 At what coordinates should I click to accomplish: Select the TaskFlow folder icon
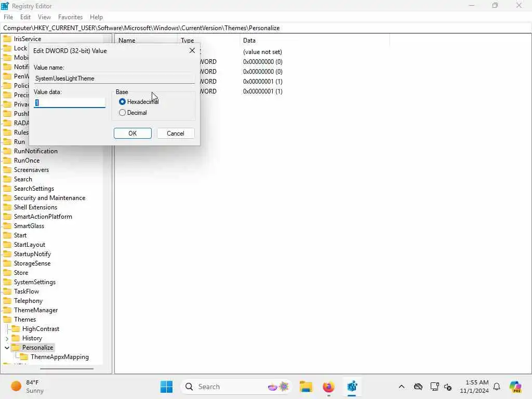7,291
